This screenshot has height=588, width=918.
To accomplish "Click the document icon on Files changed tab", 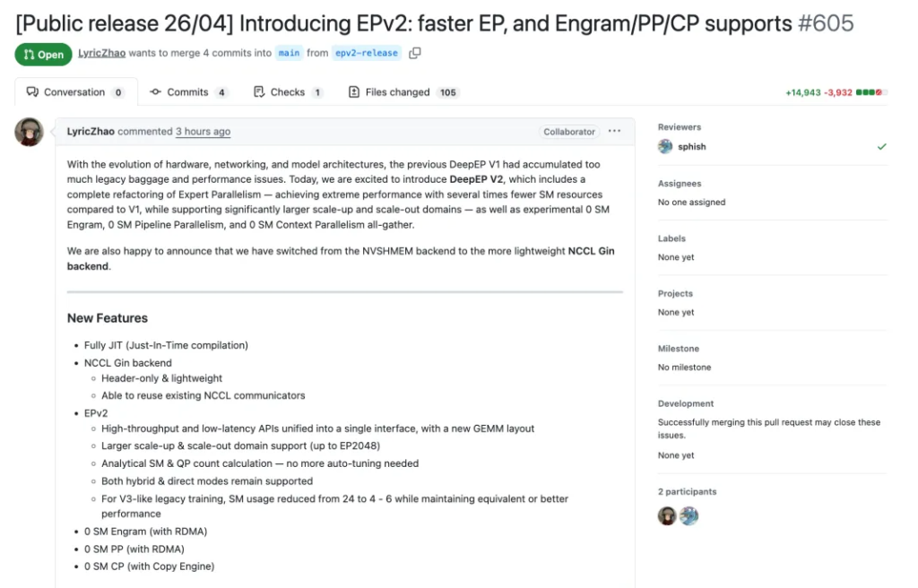I will coord(352,91).
